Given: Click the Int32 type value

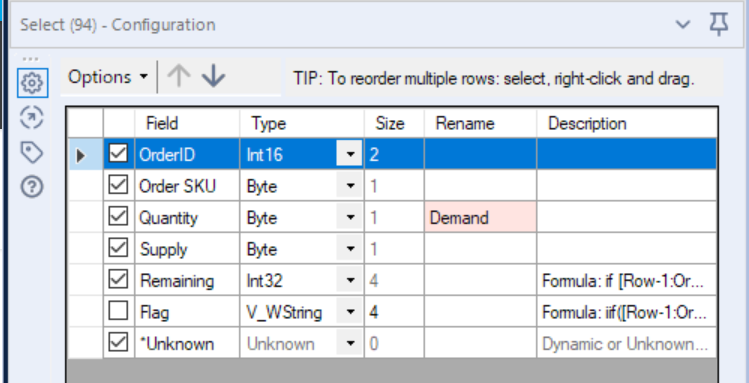Looking at the screenshot, I should point(265,281).
